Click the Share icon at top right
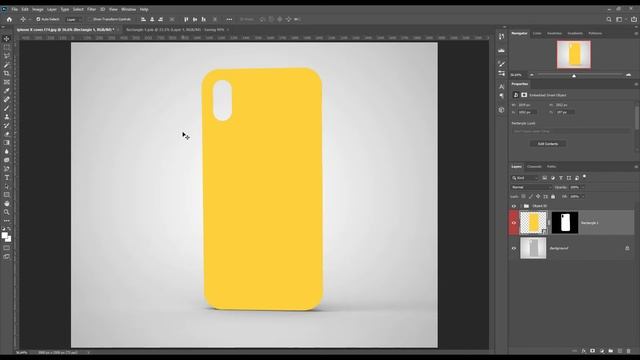The image size is (640, 360). [633, 19]
